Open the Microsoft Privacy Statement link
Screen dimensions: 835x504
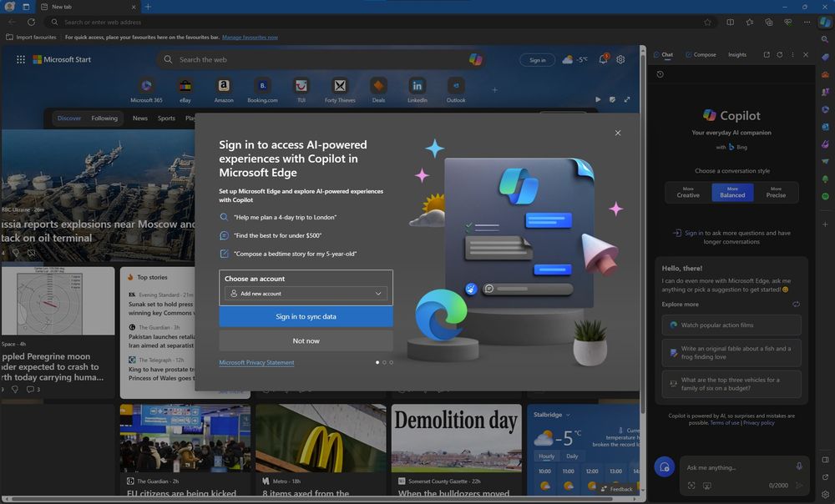pos(256,362)
